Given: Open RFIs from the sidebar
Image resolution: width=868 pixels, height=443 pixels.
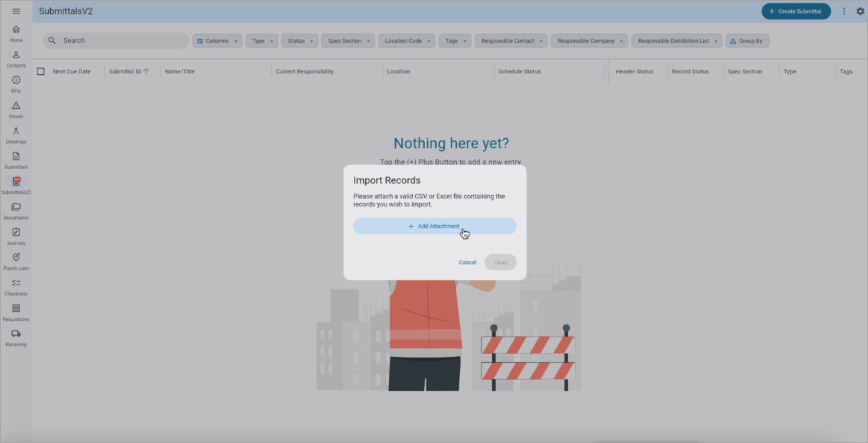Looking at the screenshot, I should coord(16,85).
